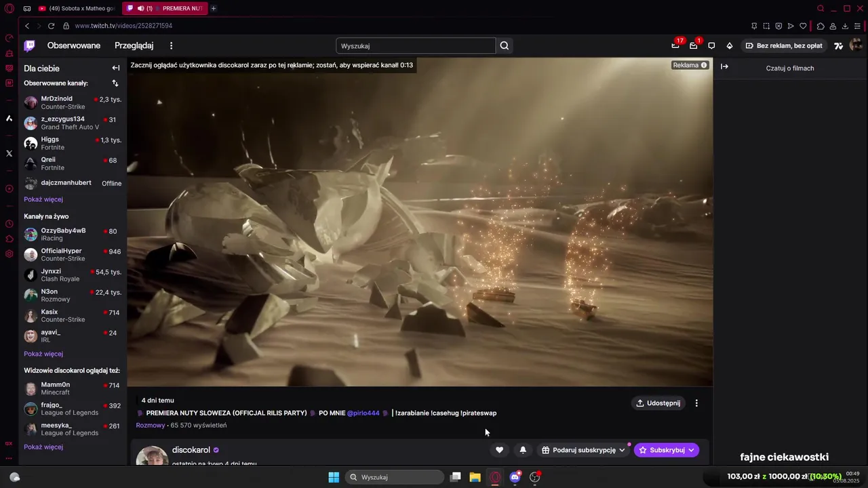Viewport: 868px width, 488px height.
Task: Open the Twitch home logo
Action: coord(29,45)
